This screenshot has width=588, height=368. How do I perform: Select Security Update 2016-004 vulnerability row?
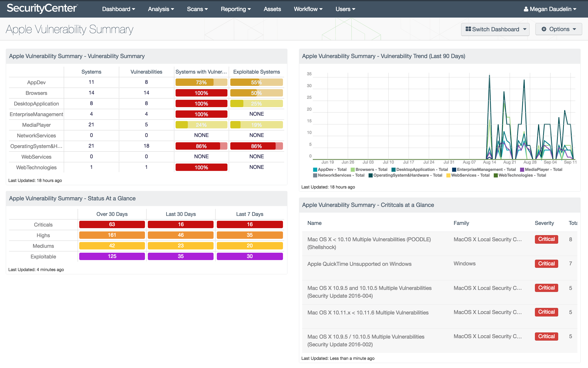click(440, 292)
